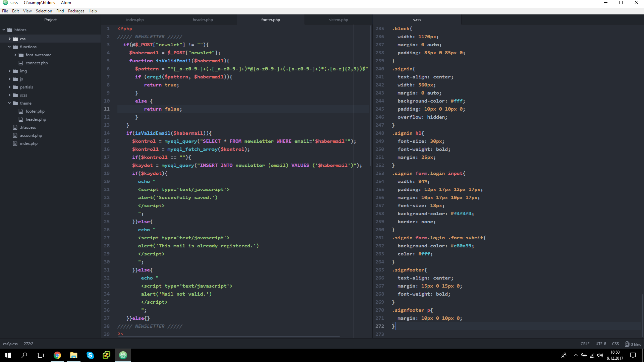Change the CRLF line ending setting

[x=585, y=344]
